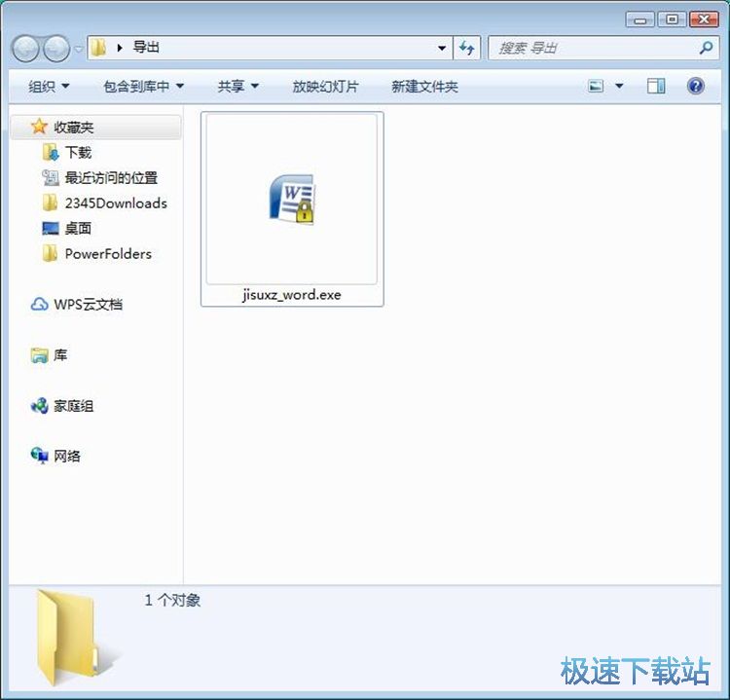Create a folder with 新建文件夹

424,86
